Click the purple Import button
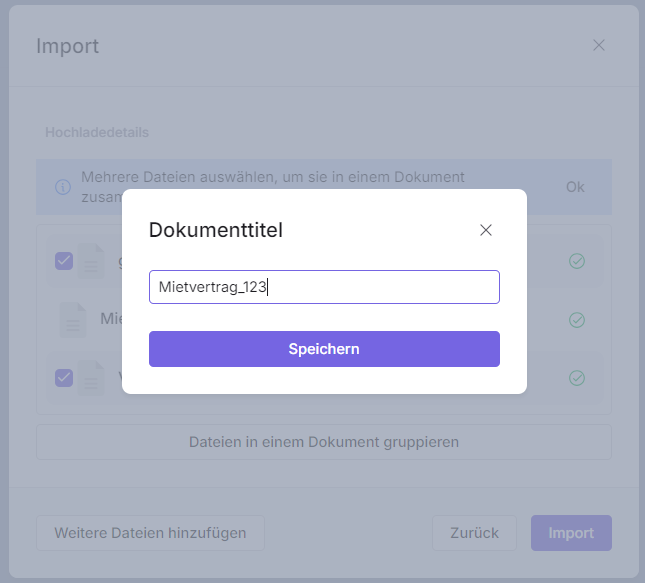This screenshot has width=654, height=583. [571, 533]
